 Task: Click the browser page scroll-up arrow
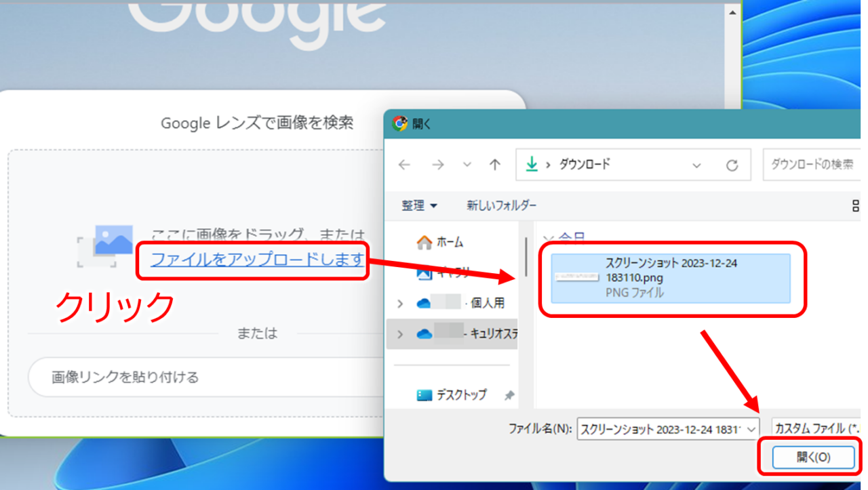click(732, 12)
